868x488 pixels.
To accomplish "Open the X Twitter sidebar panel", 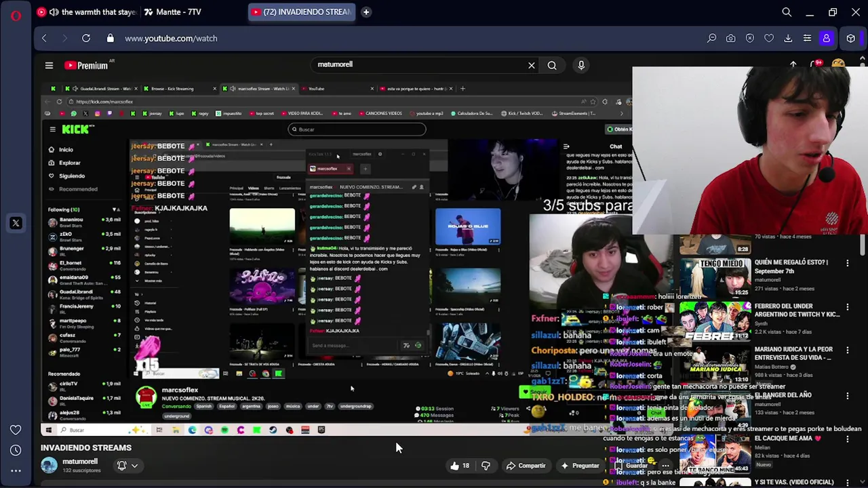I will pos(16,223).
